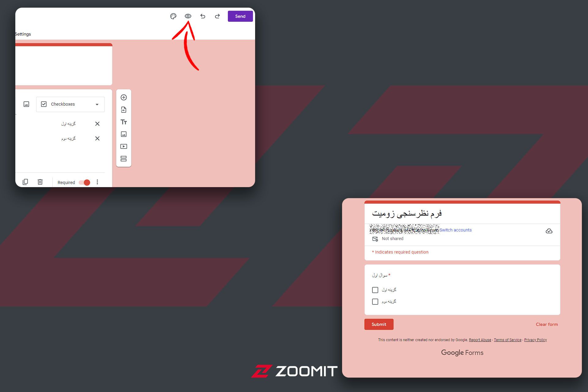The height and width of the screenshot is (392, 588).
Task: Click the text formatting T icon in sidebar
Action: pyautogui.click(x=124, y=122)
